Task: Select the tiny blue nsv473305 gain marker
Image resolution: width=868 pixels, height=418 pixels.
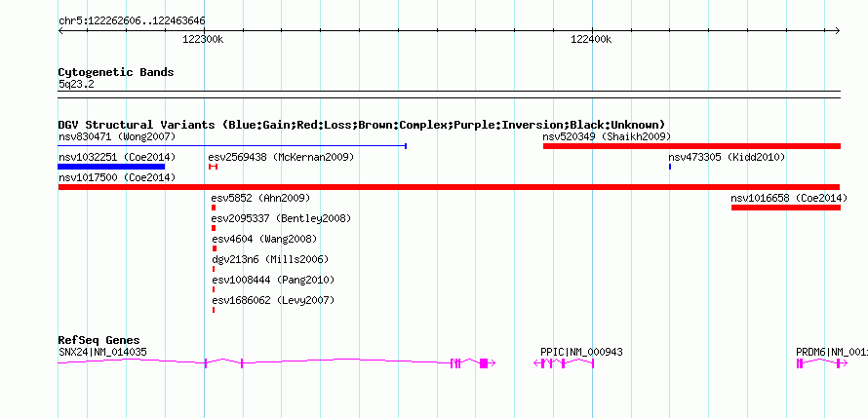Action: click(670, 167)
